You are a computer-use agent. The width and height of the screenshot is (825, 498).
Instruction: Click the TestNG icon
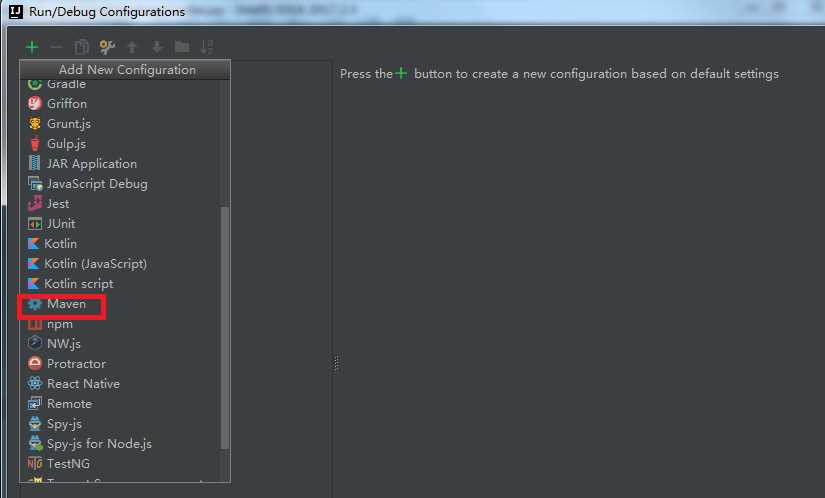(x=35, y=463)
